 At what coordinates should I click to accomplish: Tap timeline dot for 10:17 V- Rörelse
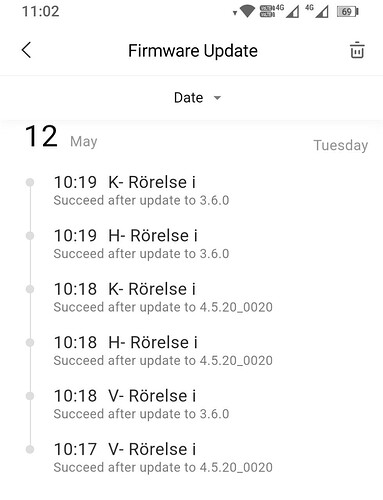(30, 449)
